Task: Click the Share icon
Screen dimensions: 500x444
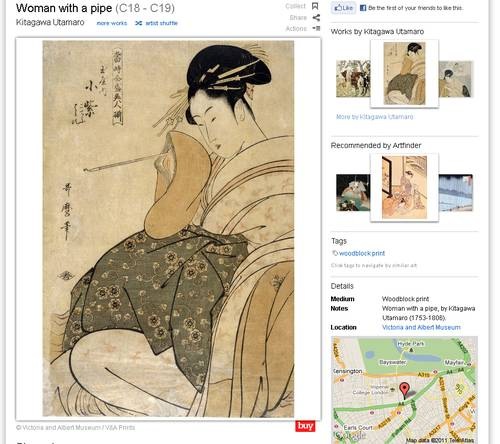Action: (x=316, y=18)
